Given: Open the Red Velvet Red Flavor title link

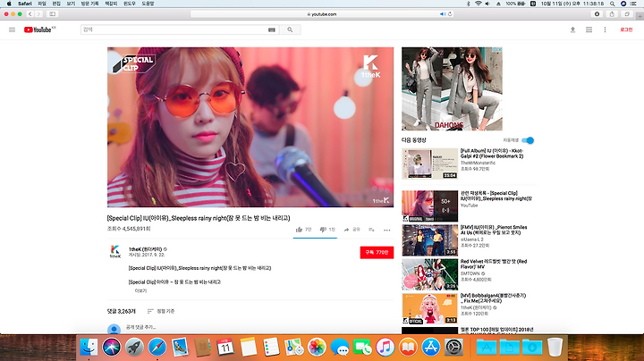Looking at the screenshot, I should [x=494, y=264].
